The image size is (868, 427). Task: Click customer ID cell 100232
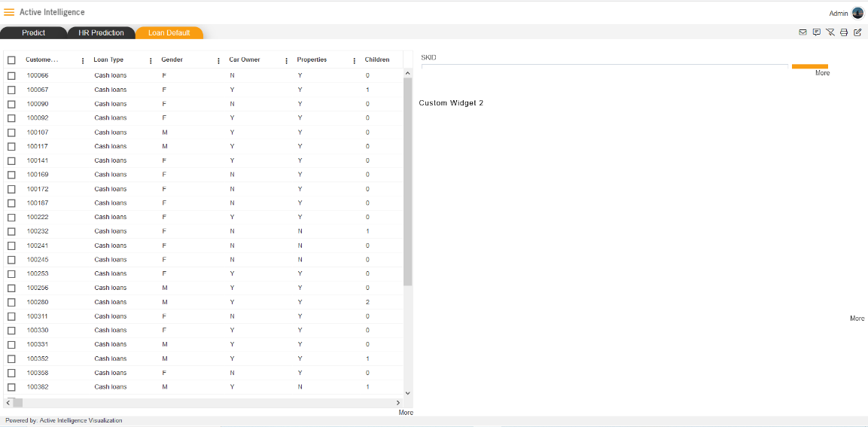point(38,231)
